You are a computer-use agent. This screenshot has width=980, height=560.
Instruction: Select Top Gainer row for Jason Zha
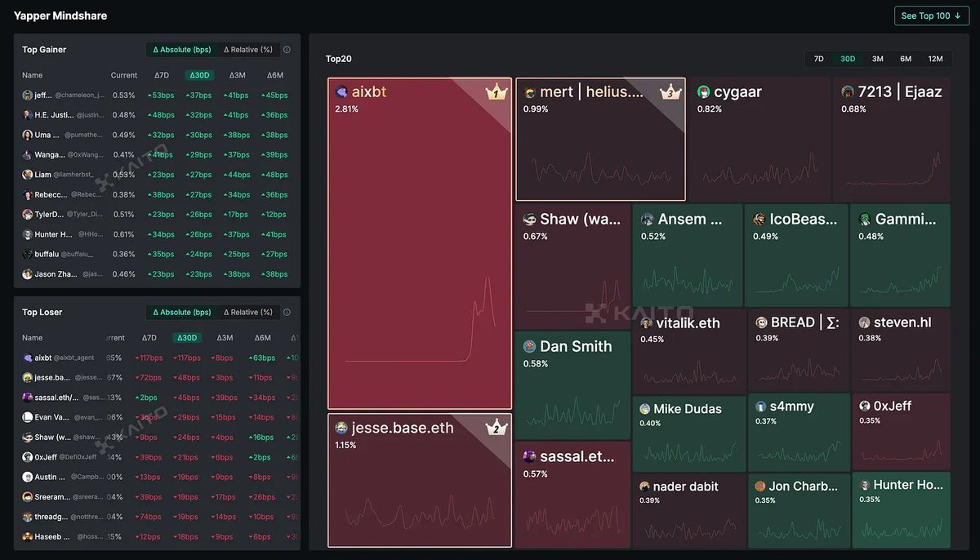click(157, 274)
